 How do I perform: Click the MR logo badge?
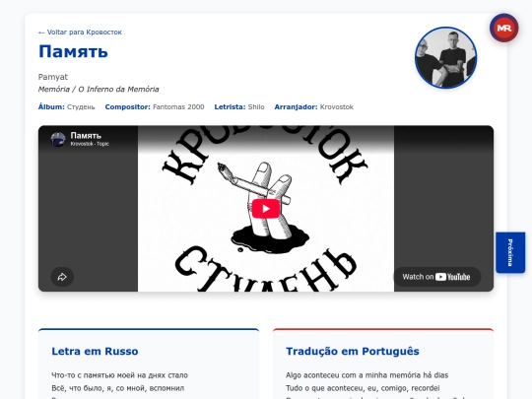[x=503, y=29]
